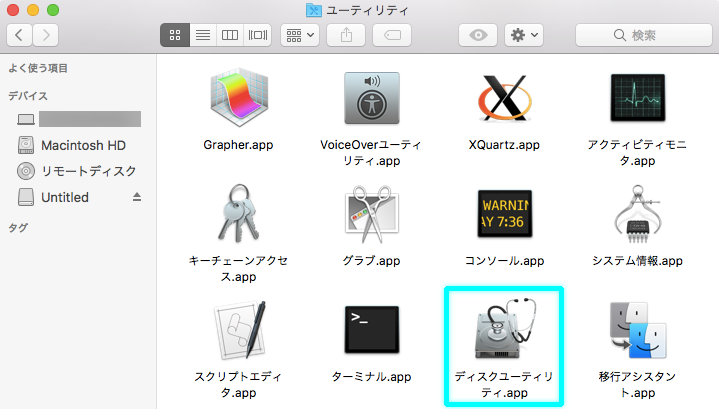Select the Keychain Access (キーチェーンアクセス) icon
Viewport: 719px width, 409px height.
238,213
